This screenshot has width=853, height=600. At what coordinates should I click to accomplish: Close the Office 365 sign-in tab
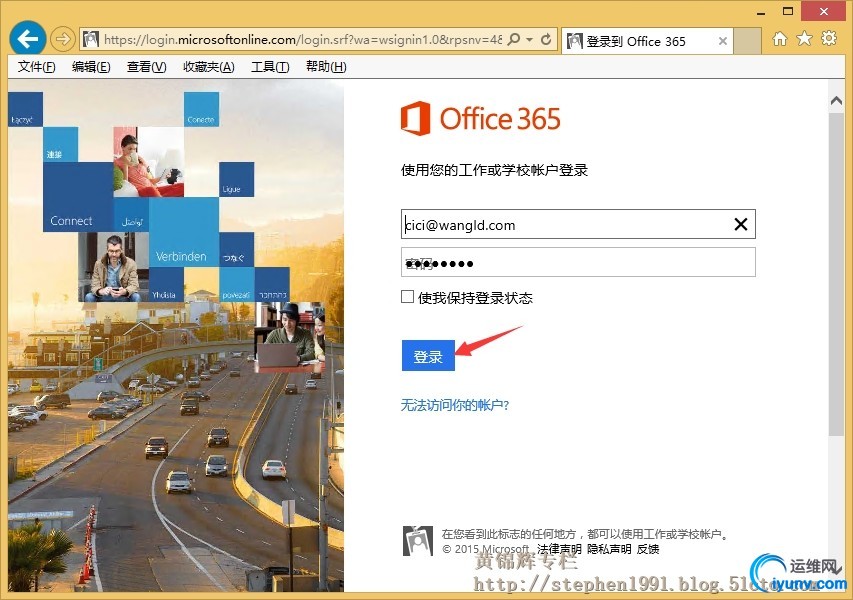722,41
